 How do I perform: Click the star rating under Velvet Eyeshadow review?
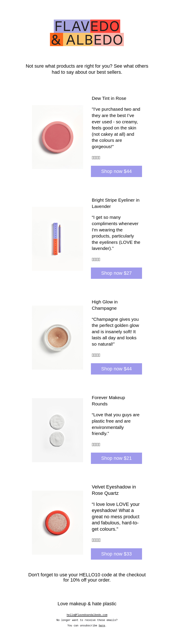pos(96,540)
